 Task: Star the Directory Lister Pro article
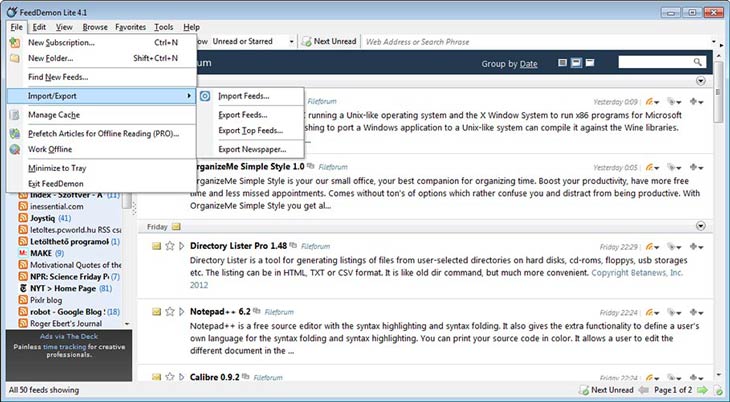pos(170,246)
